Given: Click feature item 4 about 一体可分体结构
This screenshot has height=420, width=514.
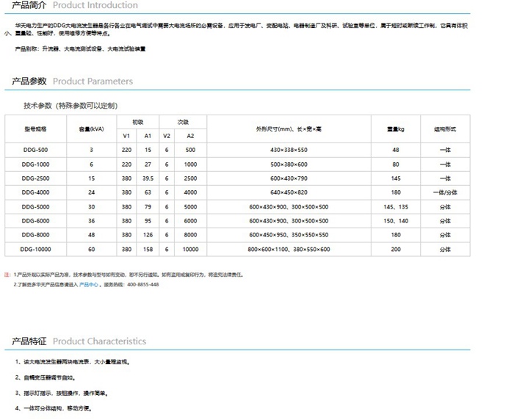Looking at the screenshot, I should click(54, 408).
